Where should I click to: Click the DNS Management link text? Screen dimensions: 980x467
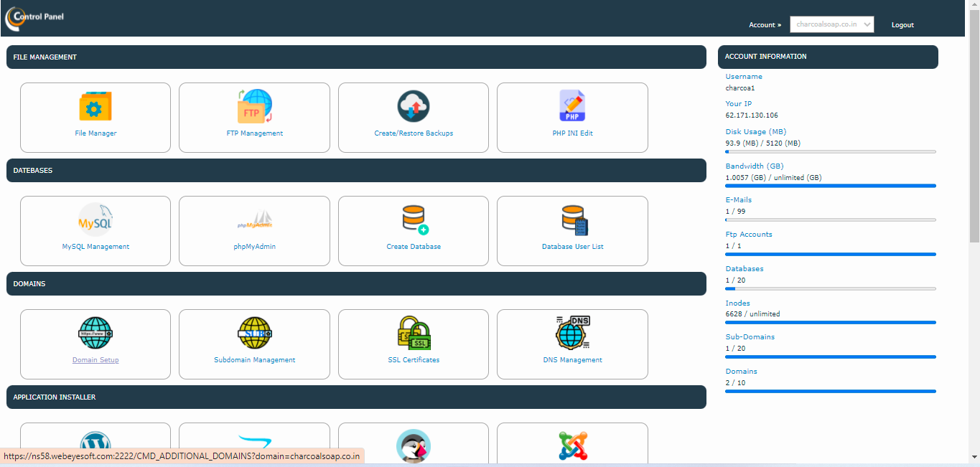[x=572, y=360]
